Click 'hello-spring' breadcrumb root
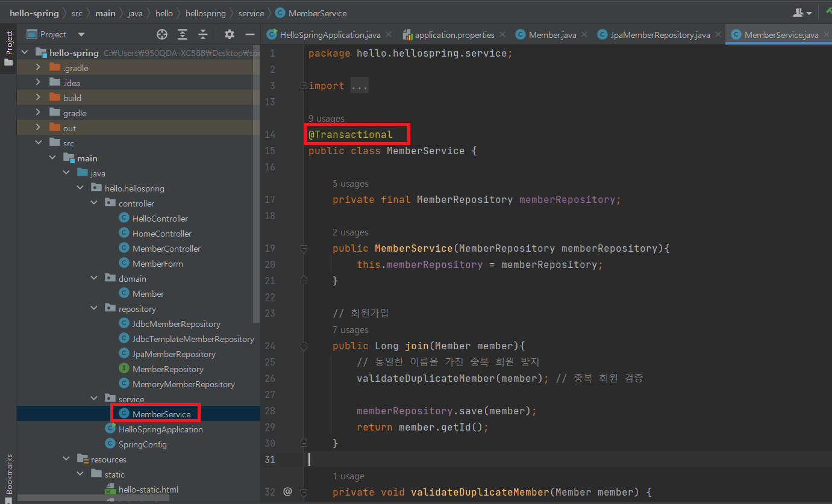The image size is (832, 504). pos(34,13)
